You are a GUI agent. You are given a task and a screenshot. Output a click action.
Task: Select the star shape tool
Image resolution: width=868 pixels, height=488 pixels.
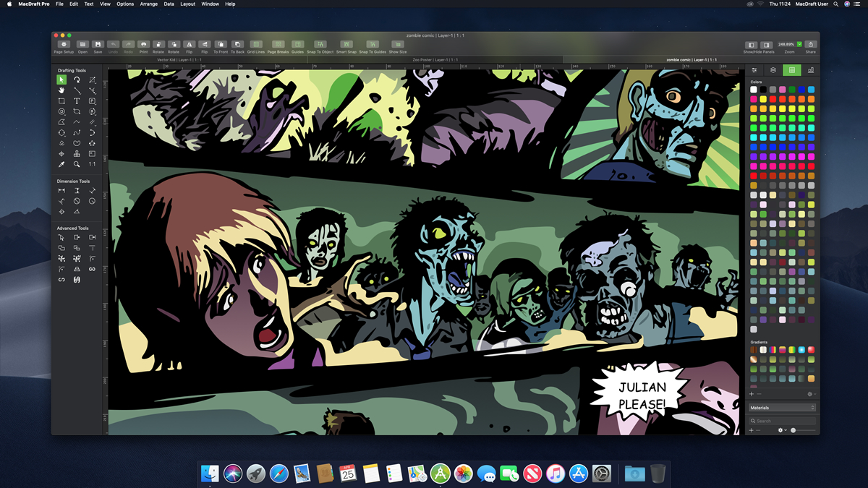click(x=92, y=143)
